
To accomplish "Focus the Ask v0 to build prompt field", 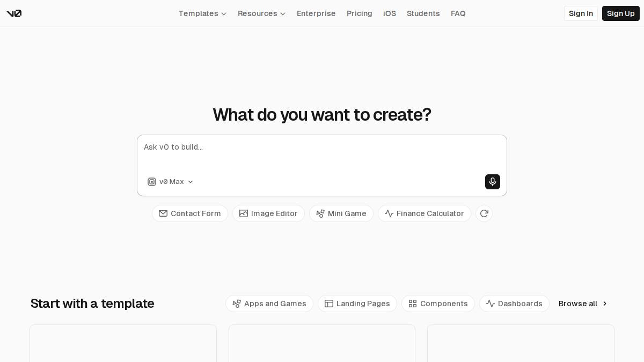I will click(x=322, y=154).
